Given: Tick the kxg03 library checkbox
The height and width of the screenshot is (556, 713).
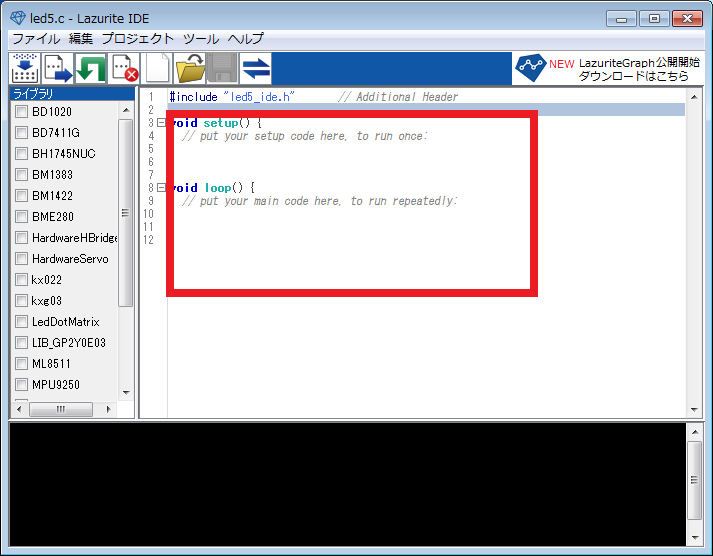Looking at the screenshot, I should [x=21, y=301].
